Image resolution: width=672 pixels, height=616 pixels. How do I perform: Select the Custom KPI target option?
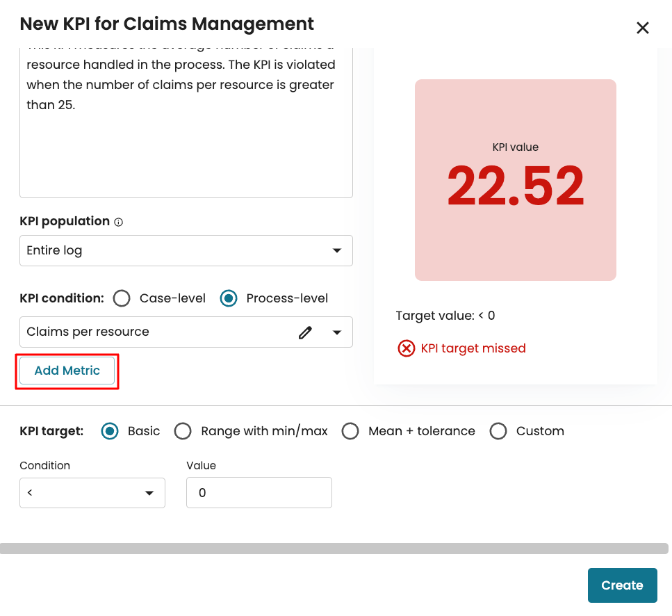(498, 431)
